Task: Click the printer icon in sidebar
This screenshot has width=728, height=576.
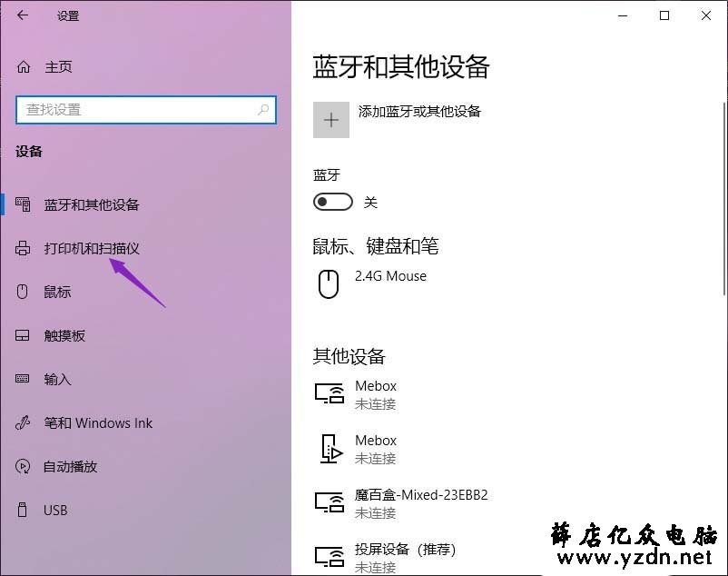Action: click(23, 248)
